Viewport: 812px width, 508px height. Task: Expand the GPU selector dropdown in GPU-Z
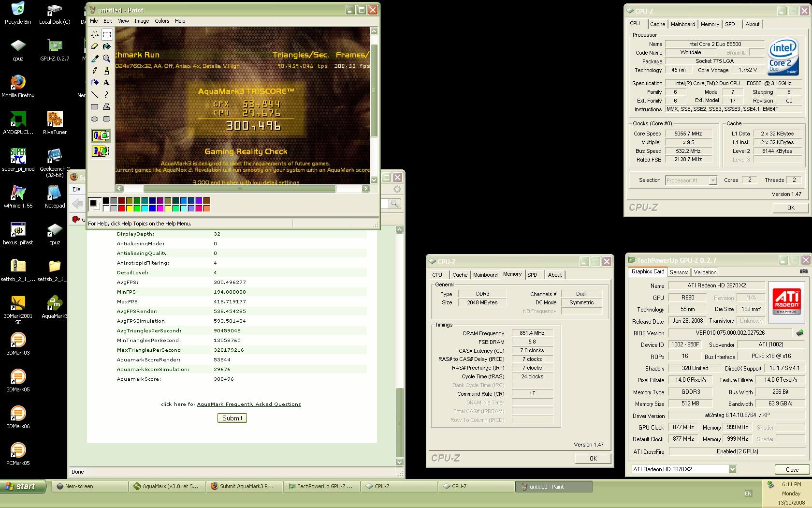pyautogui.click(x=732, y=469)
